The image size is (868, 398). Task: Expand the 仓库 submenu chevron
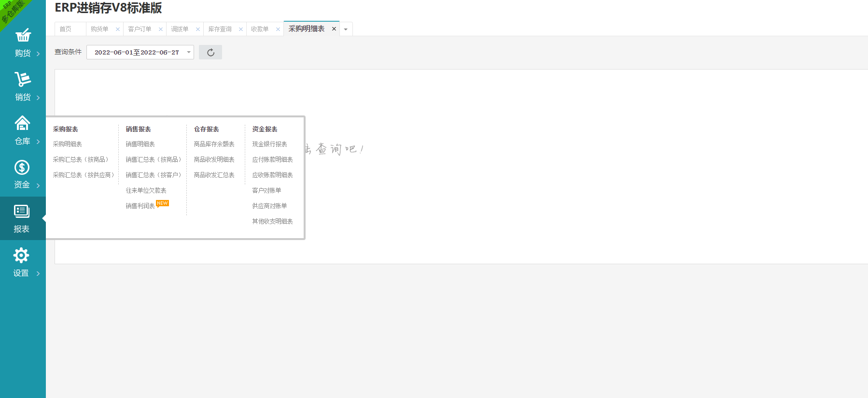[38, 142]
